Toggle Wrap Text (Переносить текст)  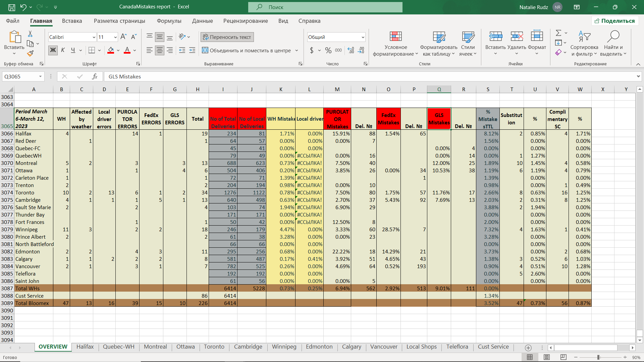click(227, 37)
